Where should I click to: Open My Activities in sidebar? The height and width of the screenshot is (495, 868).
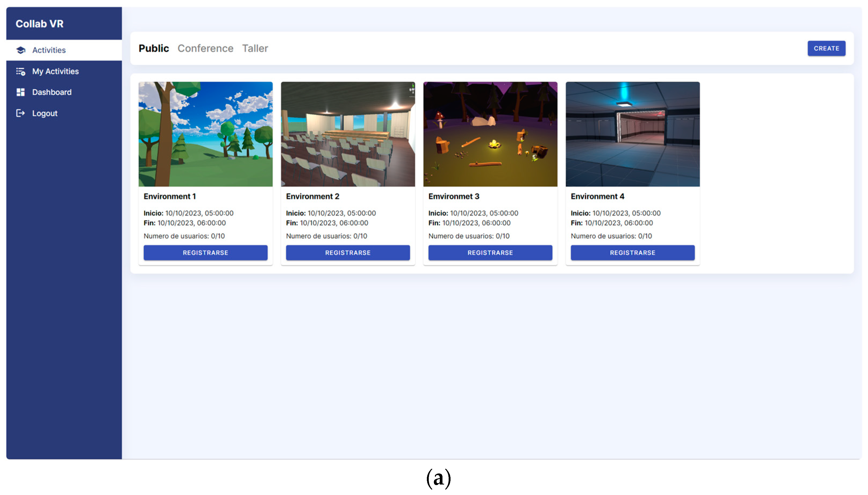pyautogui.click(x=55, y=72)
